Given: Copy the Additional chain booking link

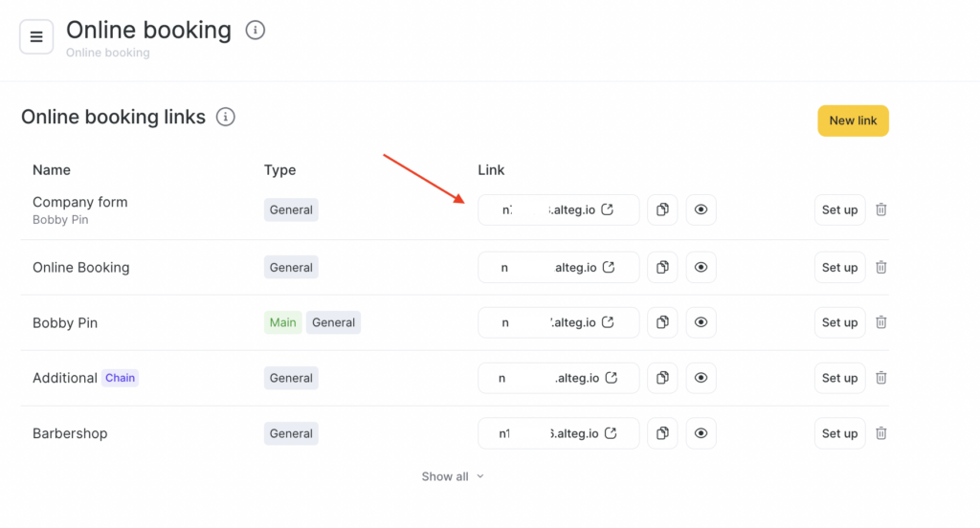Looking at the screenshot, I should (662, 379).
